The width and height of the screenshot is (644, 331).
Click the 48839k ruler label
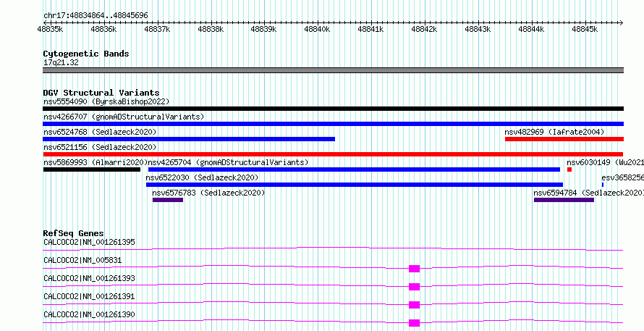[263, 29]
